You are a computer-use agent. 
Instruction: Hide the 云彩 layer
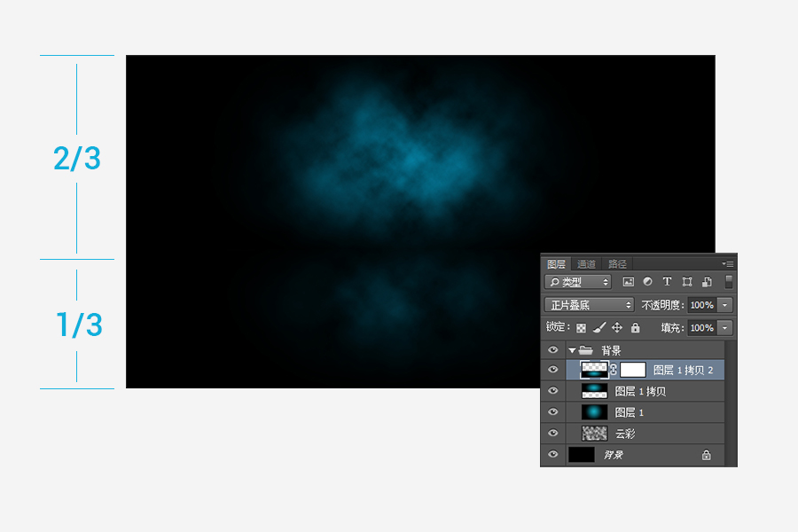pyautogui.click(x=553, y=434)
